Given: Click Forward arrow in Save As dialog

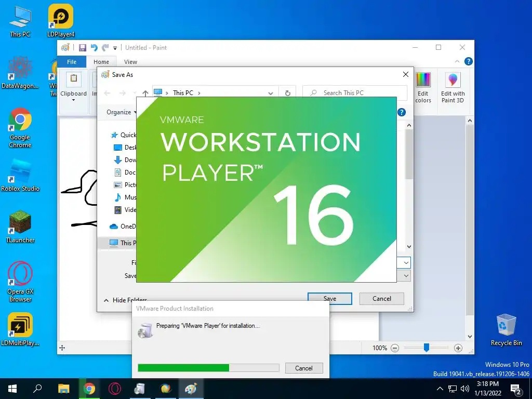Looking at the screenshot, I should click(x=123, y=92).
